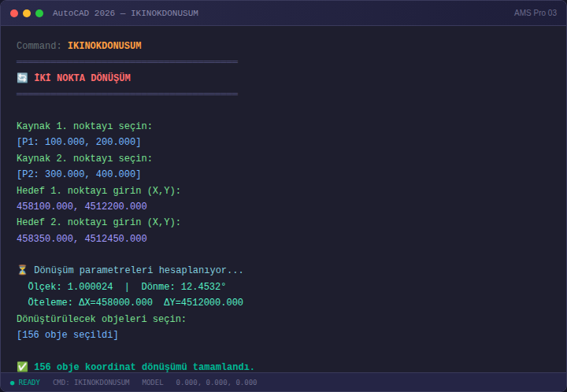Click the refresh arrows icon beside İKİ NOKTA DÖNÜŞÜM
567x392 pixels.
click(x=22, y=78)
